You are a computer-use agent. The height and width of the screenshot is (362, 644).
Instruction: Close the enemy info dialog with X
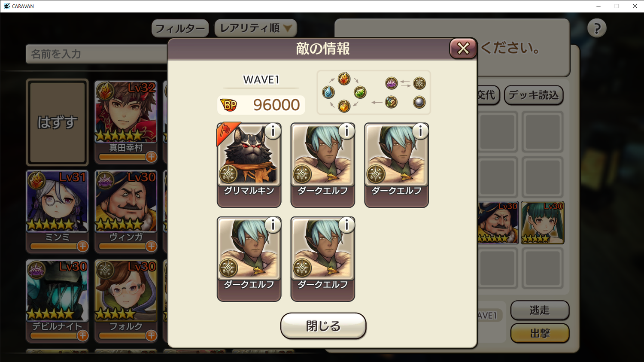[x=463, y=49]
